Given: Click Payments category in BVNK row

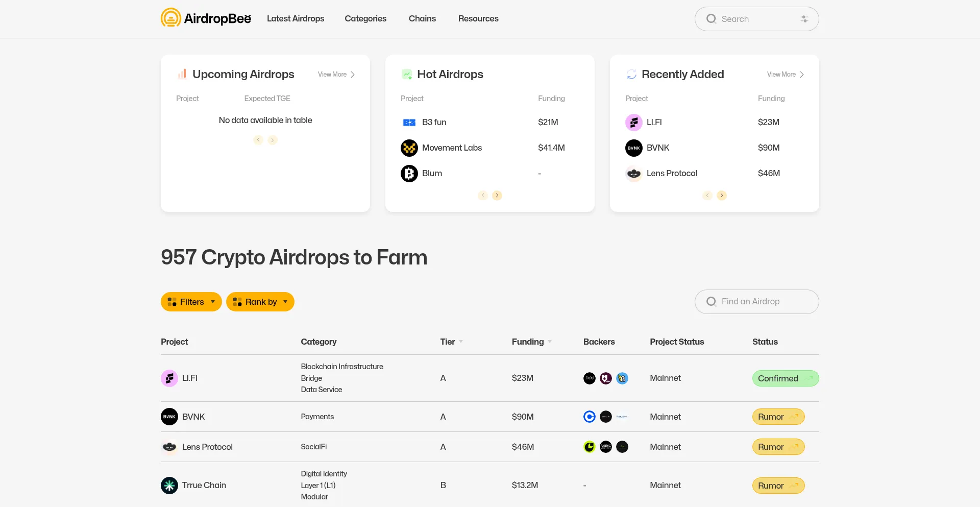Looking at the screenshot, I should pos(317,417).
